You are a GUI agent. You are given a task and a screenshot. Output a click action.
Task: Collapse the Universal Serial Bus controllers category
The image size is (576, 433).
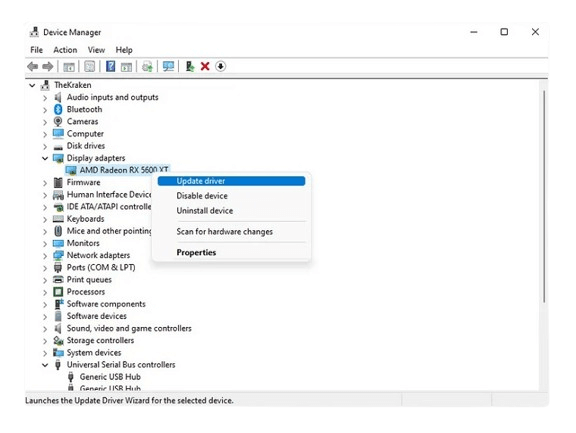click(x=45, y=365)
